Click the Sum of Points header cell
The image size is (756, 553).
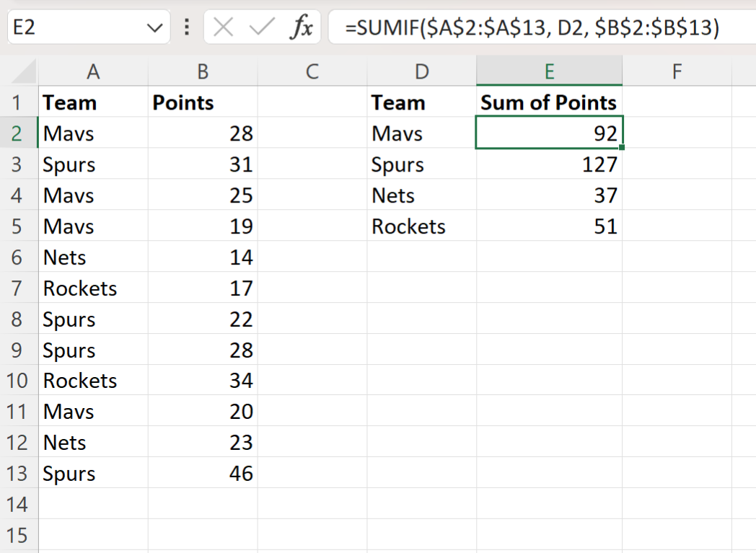pos(548,102)
